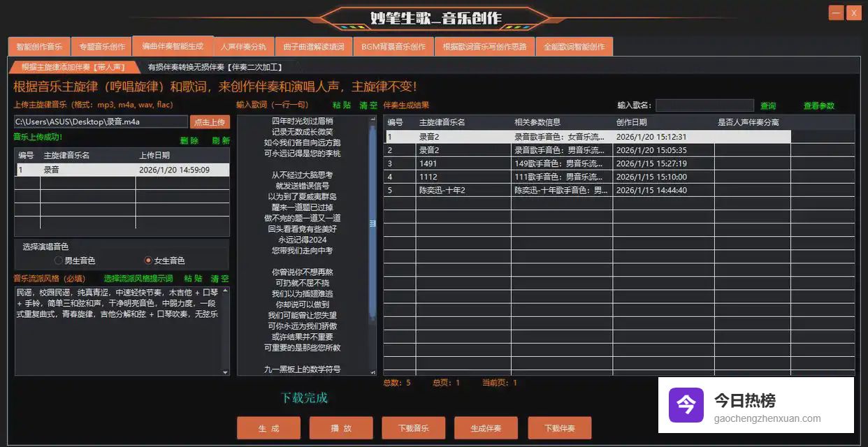Click 选择流派风格提示词 link
The width and height of the screenshot is (868, 447).
click(138, 278)
